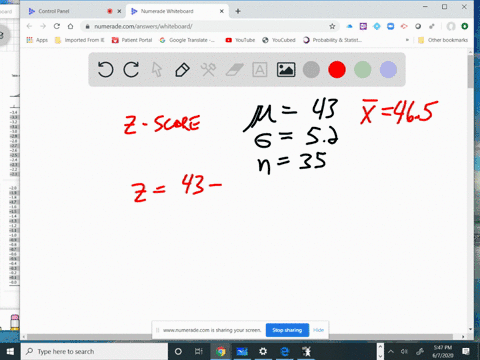The image size is (480, 360).
Task: Insert an image with picture tool
Action: point(286,70)
